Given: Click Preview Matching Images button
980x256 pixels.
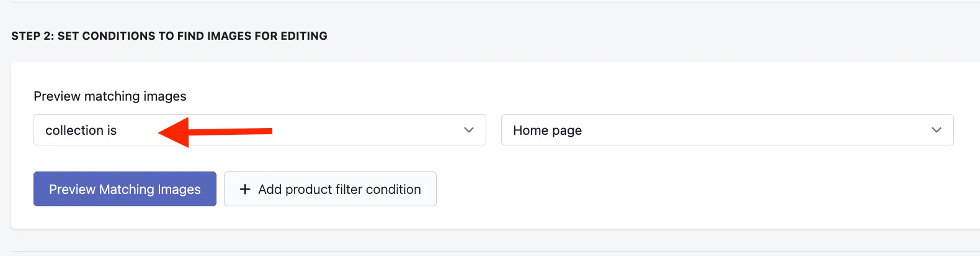Looking at the screenshot, I should coord(125,189).
